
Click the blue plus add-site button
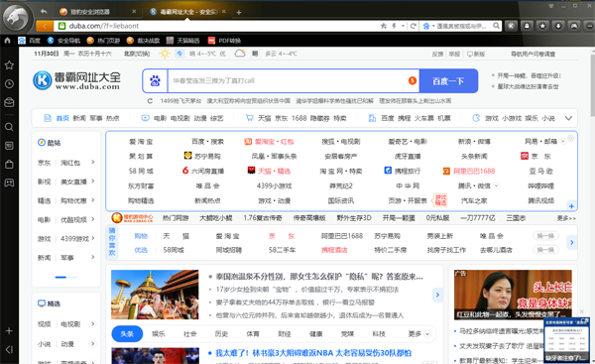pos(571,206)
